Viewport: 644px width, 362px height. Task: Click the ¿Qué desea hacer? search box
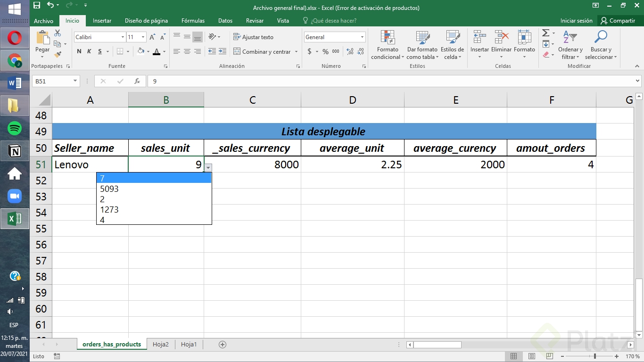click(x=333, y=21)
